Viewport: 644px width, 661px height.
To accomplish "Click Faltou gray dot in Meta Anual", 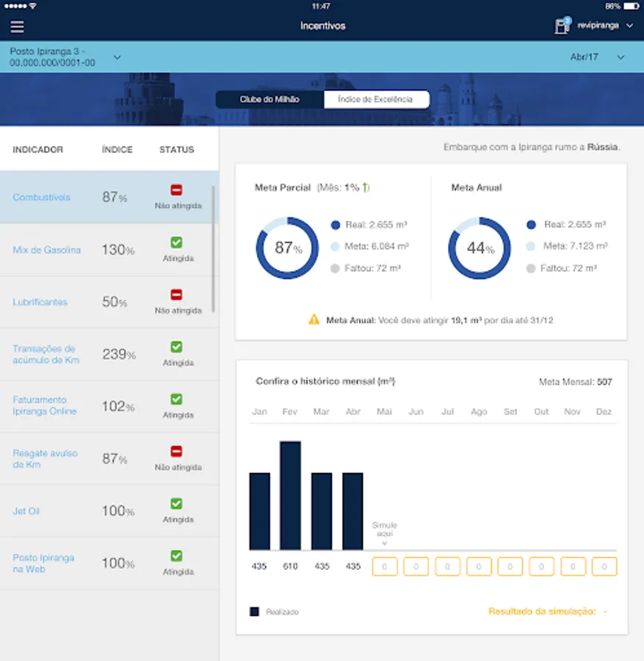I will pyautogui.click(x=531, y=269).
